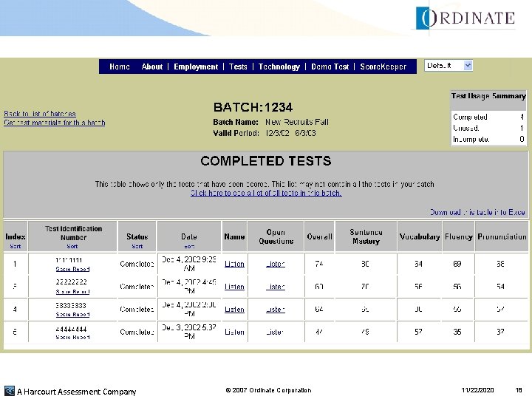Click test ID 44444444

click(x=71, y=329)
